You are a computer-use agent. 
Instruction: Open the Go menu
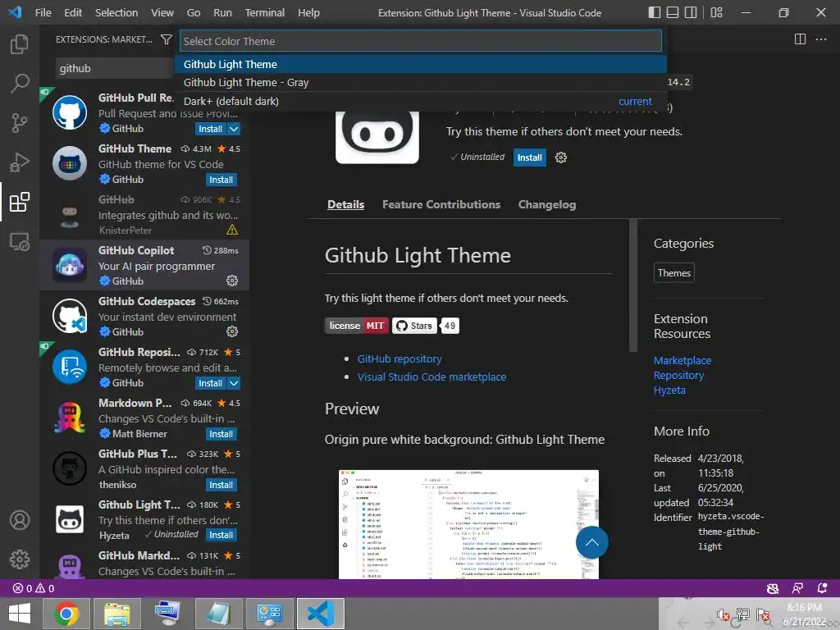(x=194, y=12)
